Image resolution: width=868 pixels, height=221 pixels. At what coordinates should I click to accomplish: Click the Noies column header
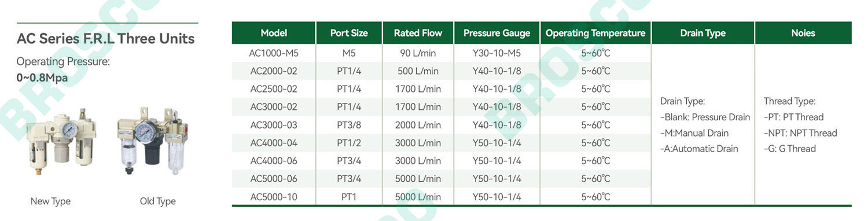803,33
